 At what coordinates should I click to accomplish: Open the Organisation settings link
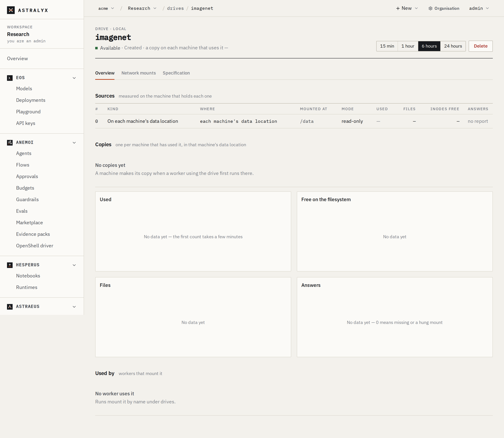(x=444, y=8)
